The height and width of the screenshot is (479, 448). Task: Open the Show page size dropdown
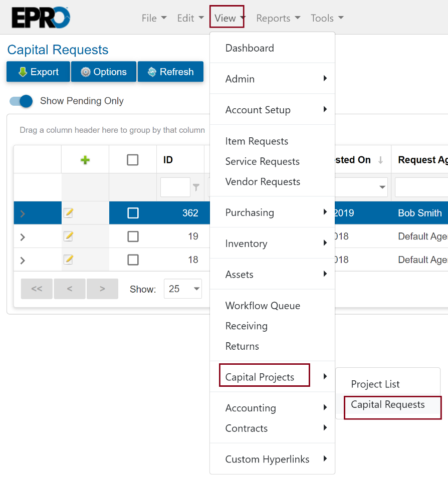point(183,289)
